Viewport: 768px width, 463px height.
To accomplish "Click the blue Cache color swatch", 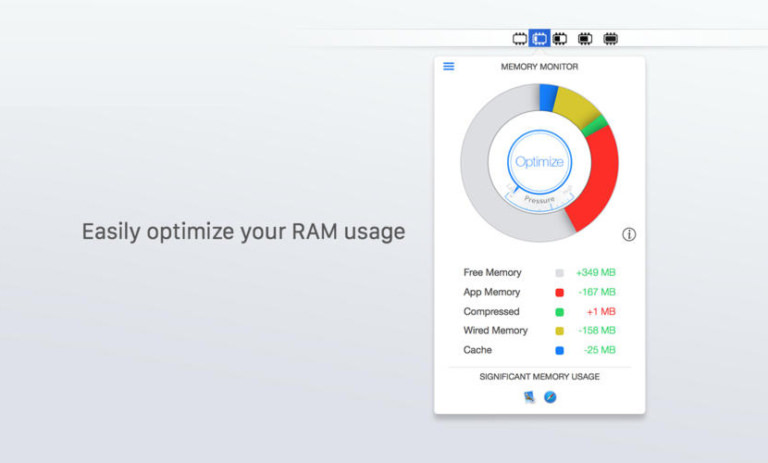I will (x=559, y=350).
